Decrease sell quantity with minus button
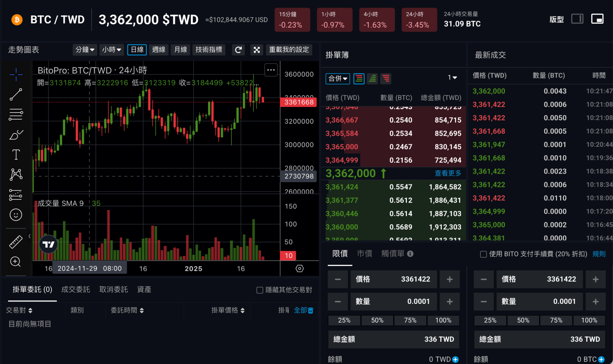Viewport: 613px width, 364px height. click(x=484, y=302)
